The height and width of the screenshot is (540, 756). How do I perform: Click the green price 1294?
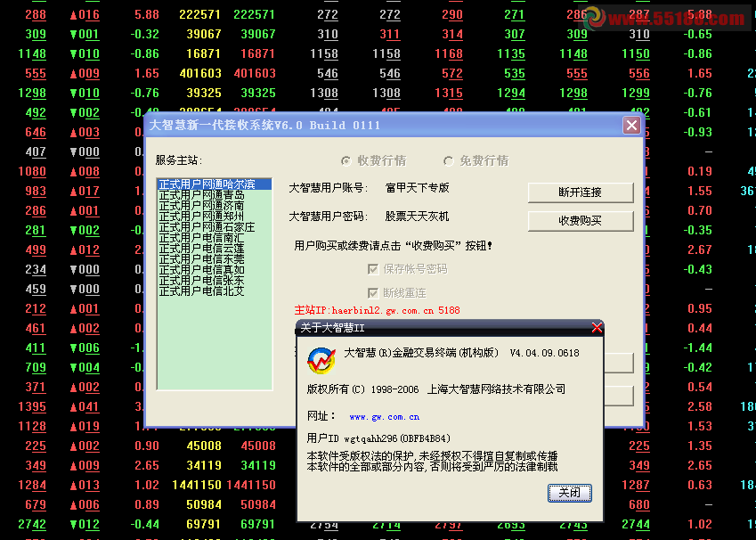click(x=511, y=94)
